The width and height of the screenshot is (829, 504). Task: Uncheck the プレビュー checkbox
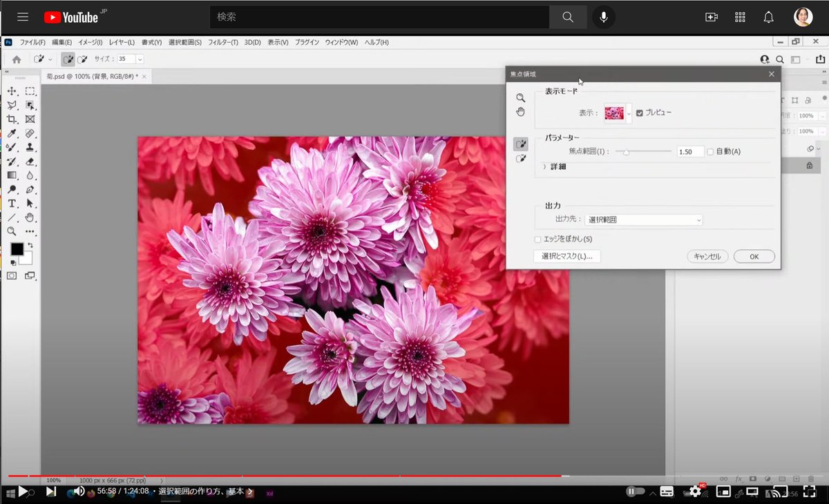coord(640,113)
